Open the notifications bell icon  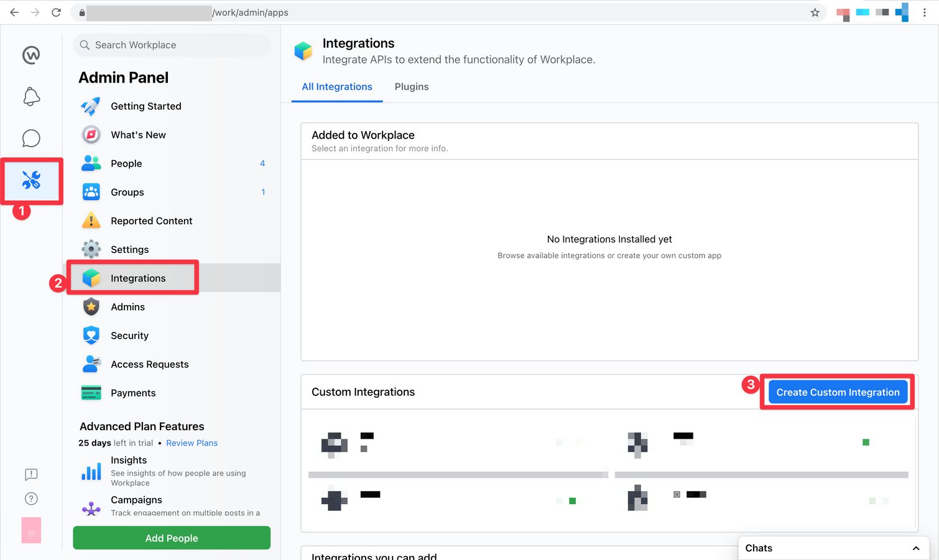point(31,97)
